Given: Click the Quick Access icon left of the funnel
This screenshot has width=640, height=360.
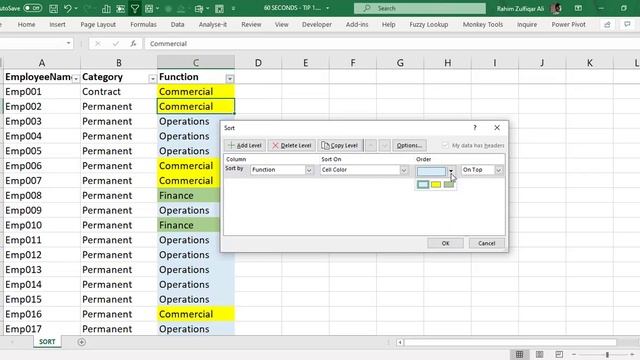Looking at the screenshot, I should pos(120,8).
